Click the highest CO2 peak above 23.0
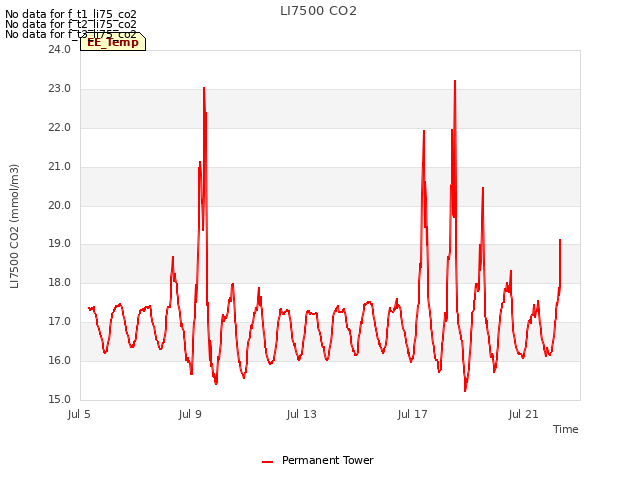640x480 pixels. [x=455, y=81]
